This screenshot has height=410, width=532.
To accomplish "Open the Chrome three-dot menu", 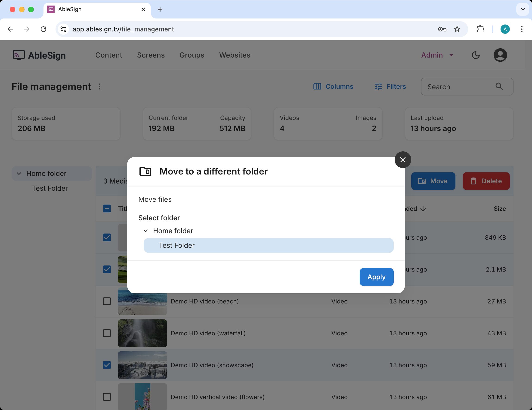I will coord(522,29).
